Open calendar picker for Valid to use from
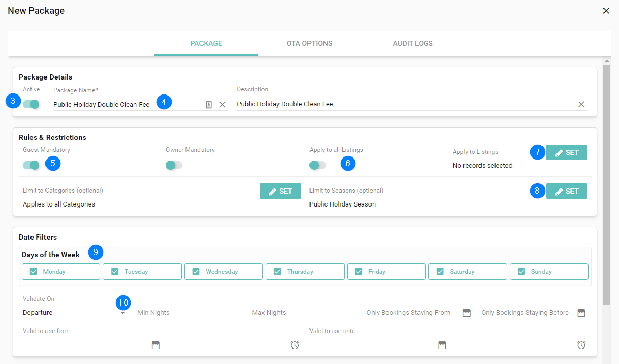The height and width of the screenshot is (364, 619). point(156,345)
